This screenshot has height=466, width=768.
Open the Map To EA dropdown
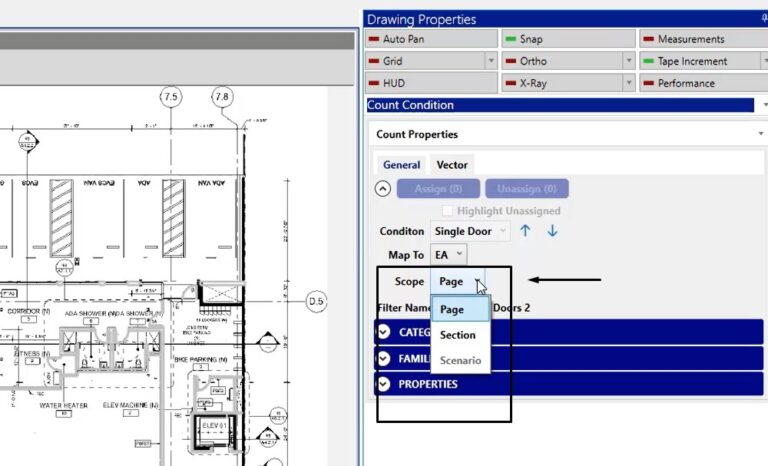[449, 255]
